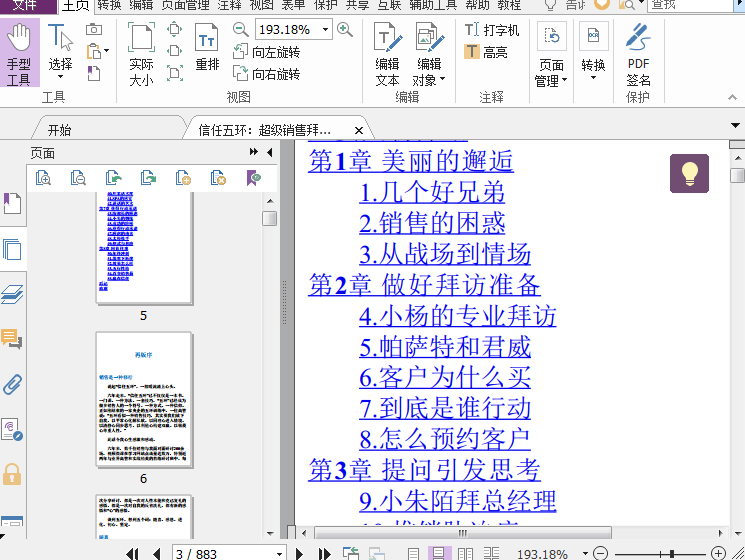Click delete page icon in Pages panel

(x=218, y=178)
